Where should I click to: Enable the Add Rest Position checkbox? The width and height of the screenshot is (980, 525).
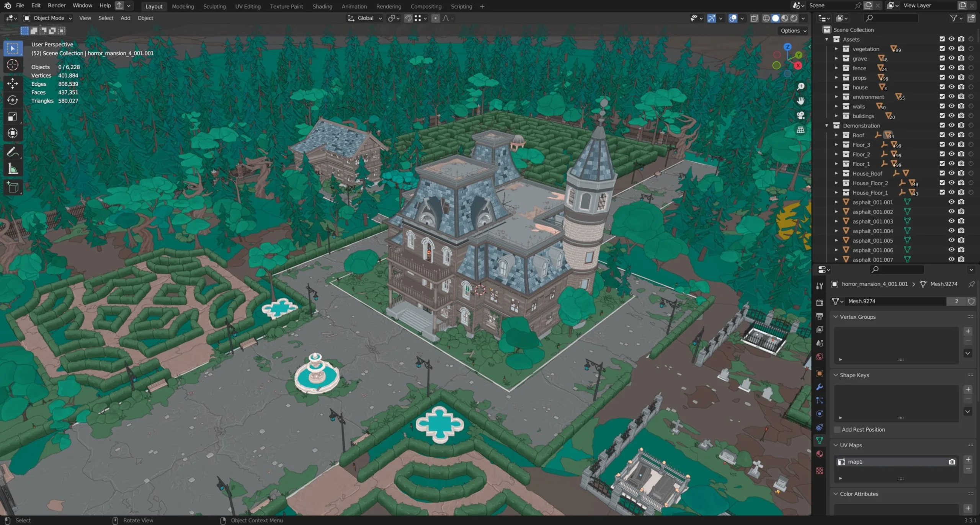(837, 429)
